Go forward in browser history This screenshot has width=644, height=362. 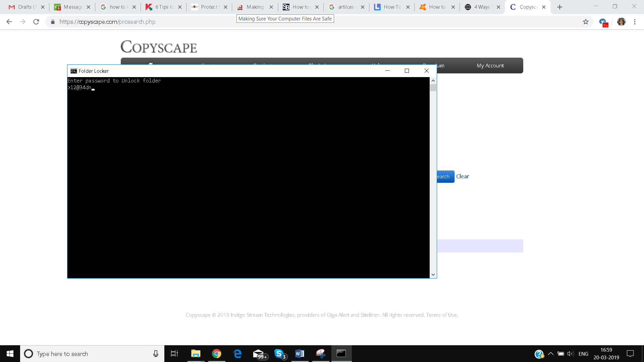click(22, 22)
